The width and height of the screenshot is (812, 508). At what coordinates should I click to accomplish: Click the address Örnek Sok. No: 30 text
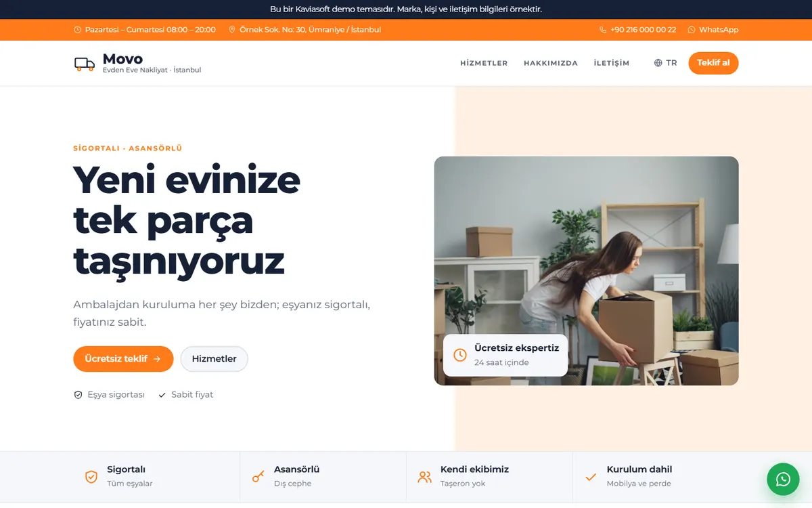[x=310, y=30]
